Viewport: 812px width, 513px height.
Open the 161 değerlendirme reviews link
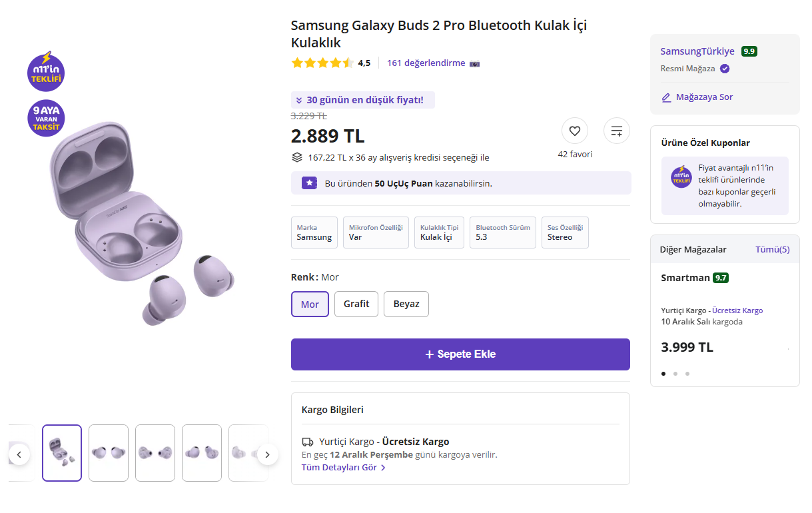point(426,63)
